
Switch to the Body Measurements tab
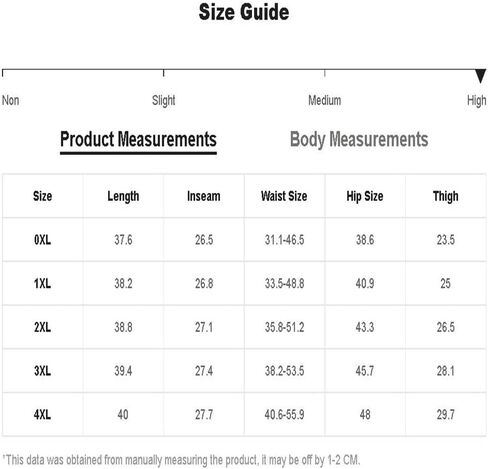coord(359,139)
